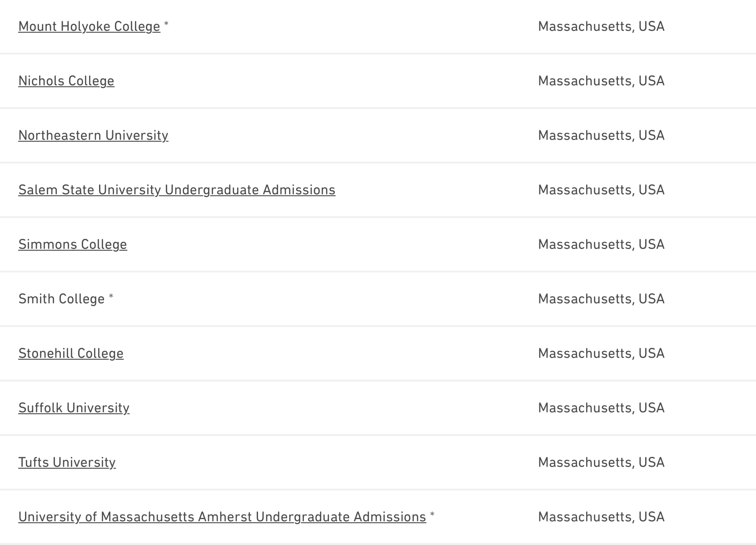This screenshot has height=545, width=756.
Task: Click the Suffolk University link
Action: click(74, 408)
